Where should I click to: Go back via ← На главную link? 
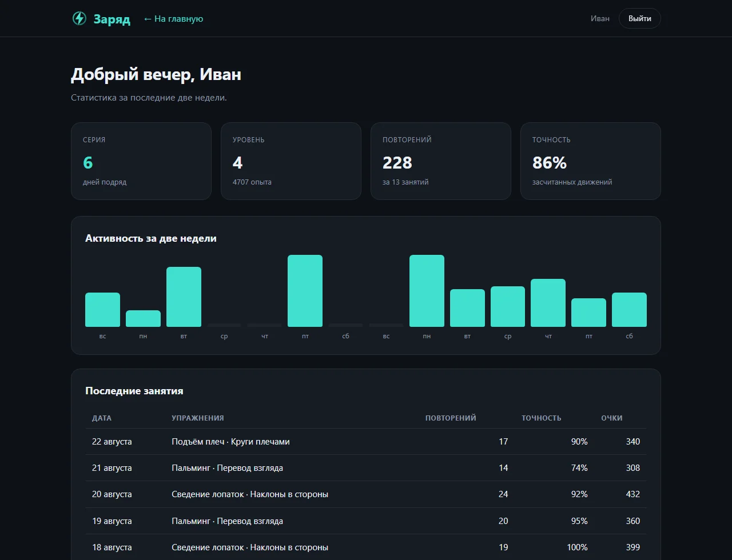coord(173,19)
